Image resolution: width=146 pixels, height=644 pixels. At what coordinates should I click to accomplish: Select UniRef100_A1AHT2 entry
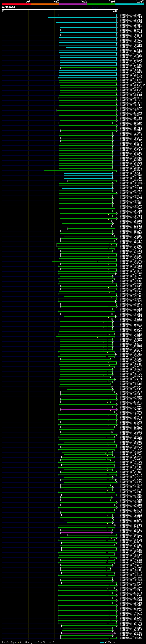[131, 615]
